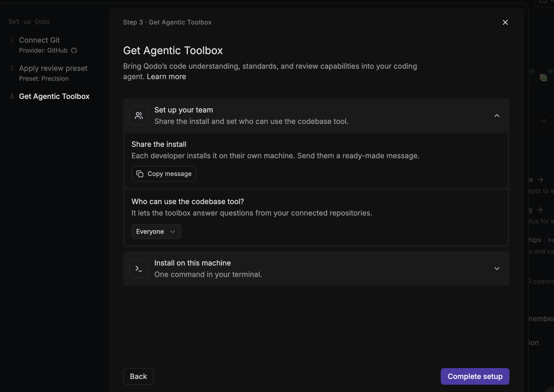The image size is (554, 392).
Task: Click the Set up Qodo sidebar title
Action: [x=29, y=22]
